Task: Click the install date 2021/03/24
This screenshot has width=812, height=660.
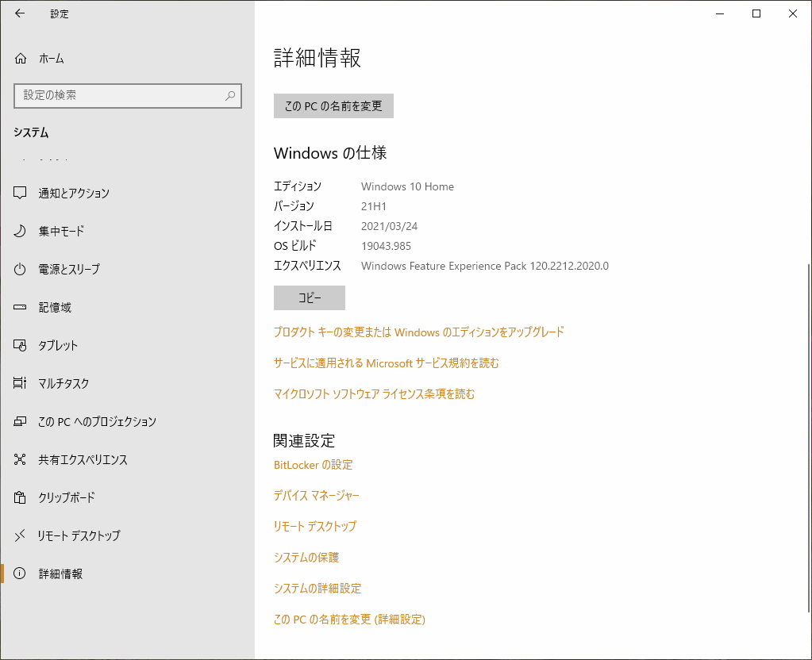Action: coord(389,226)
